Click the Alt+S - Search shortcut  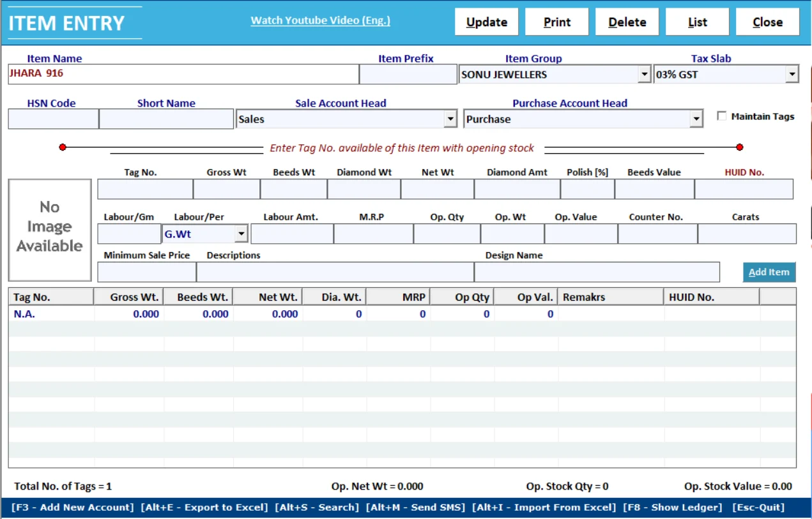tap(317, 508)
